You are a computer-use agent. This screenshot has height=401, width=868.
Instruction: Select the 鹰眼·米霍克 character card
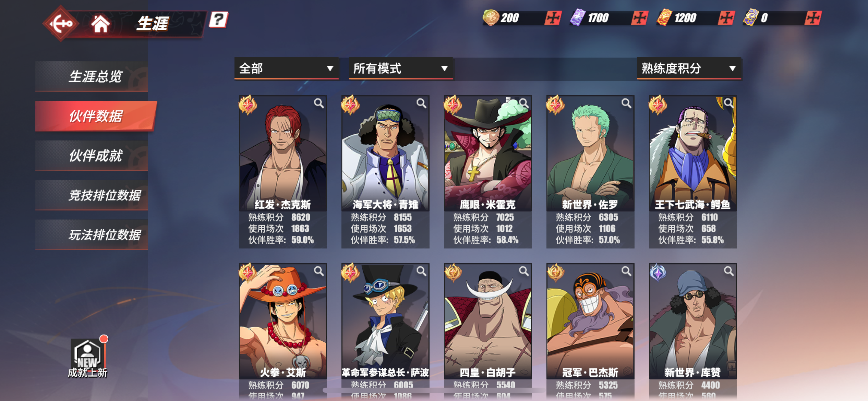coord(487,171)
